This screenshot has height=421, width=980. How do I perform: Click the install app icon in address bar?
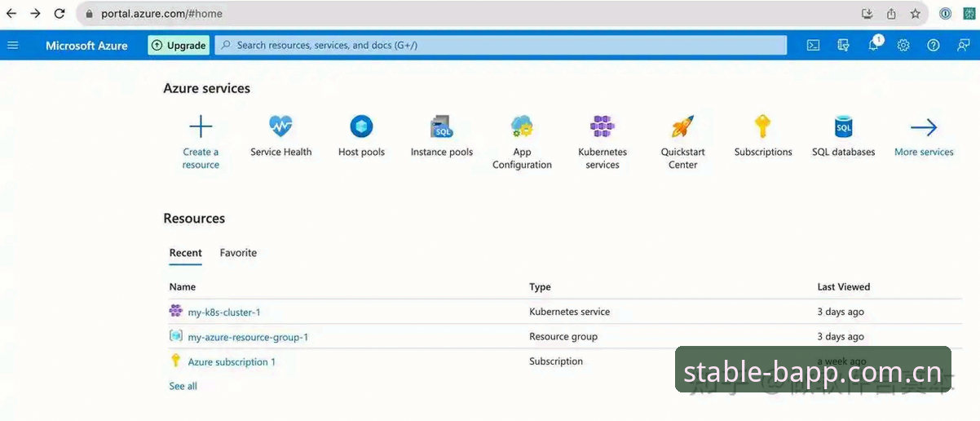867,14
